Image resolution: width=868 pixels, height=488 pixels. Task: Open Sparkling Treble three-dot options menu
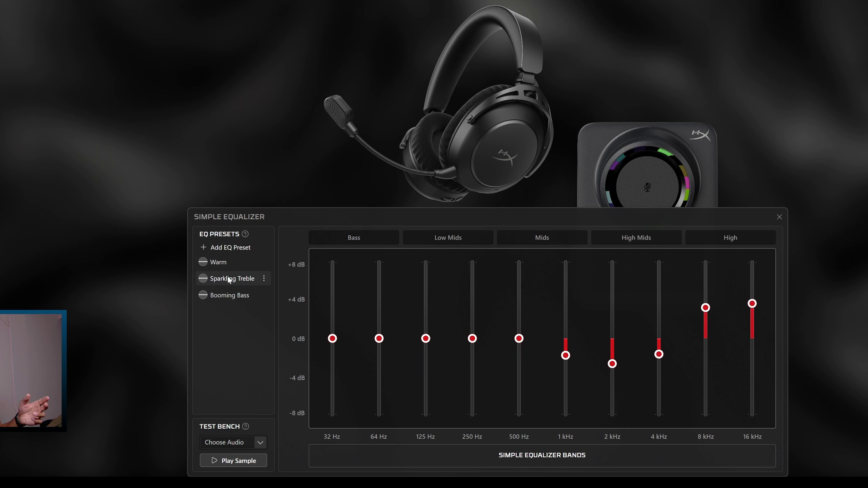tap(264, 278)
